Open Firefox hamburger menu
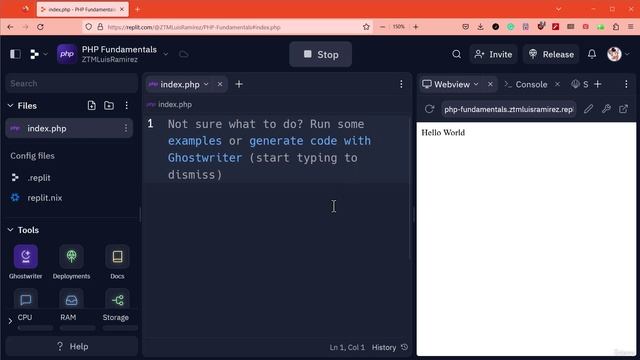The width and height of the screenshot is (640, 360). click(631, 27)
